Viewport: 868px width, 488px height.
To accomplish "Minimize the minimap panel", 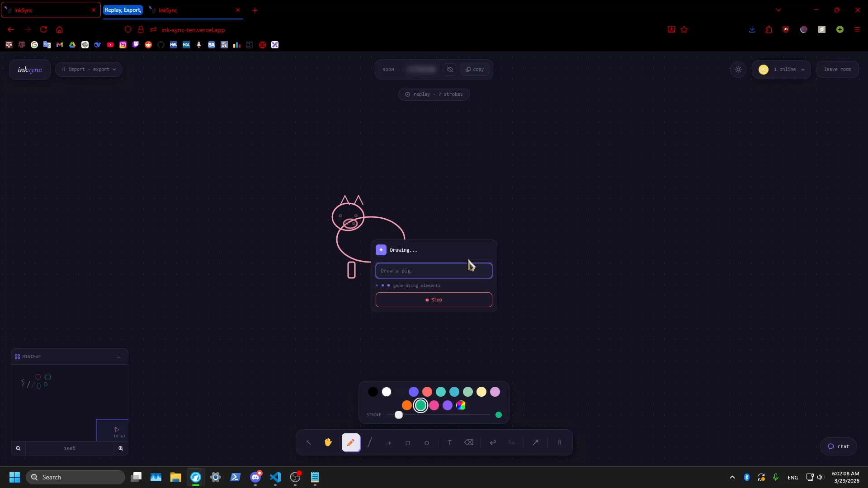I will (x=119, y=357).
